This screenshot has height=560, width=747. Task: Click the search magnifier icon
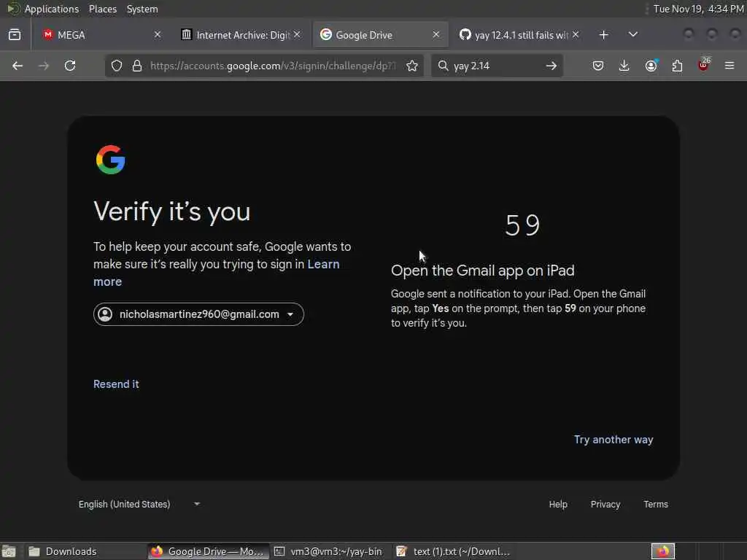tap(443, 66)
